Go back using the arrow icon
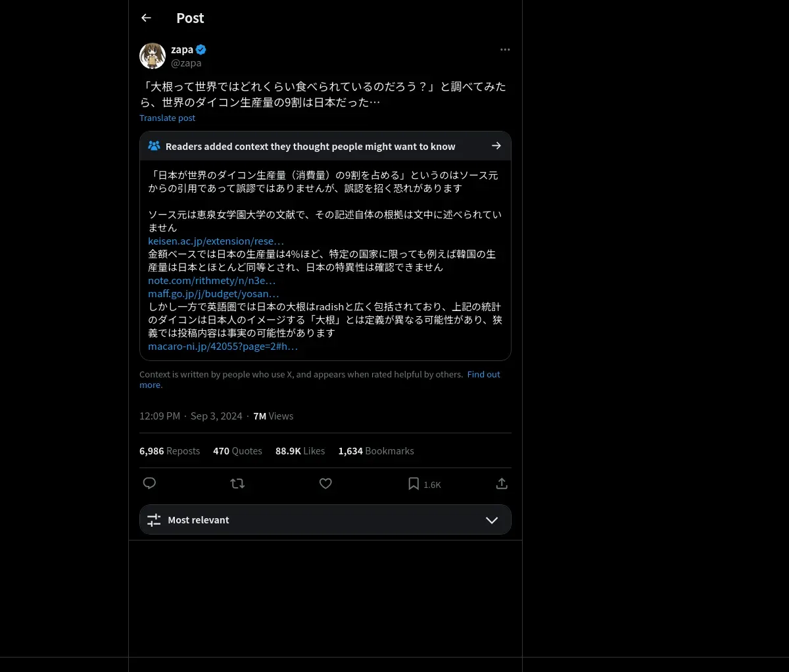The image size is (789, 672). pos(146,18)
